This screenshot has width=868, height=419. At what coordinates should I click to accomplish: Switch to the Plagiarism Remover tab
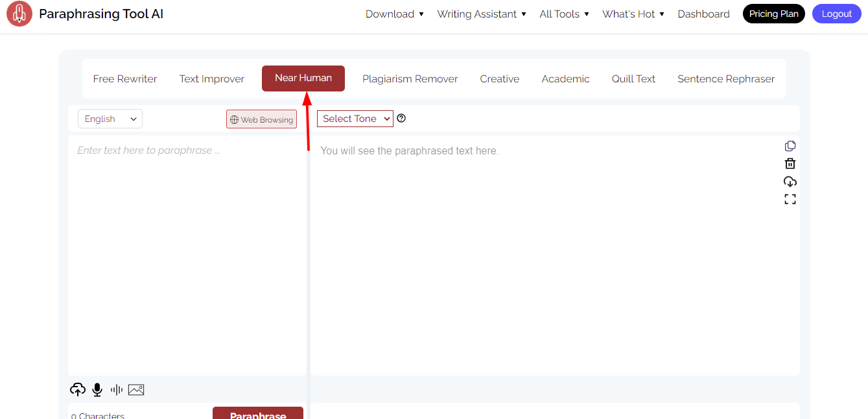pos(410,78)
